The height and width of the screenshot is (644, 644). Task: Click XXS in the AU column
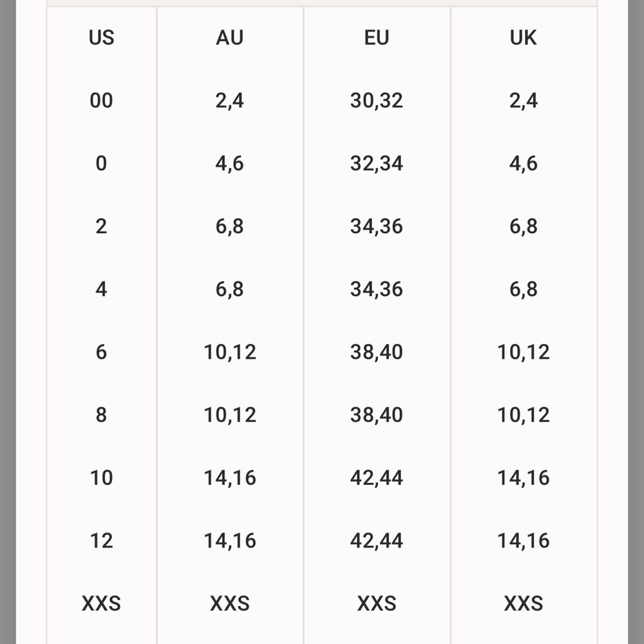click(x=230, y=603)
